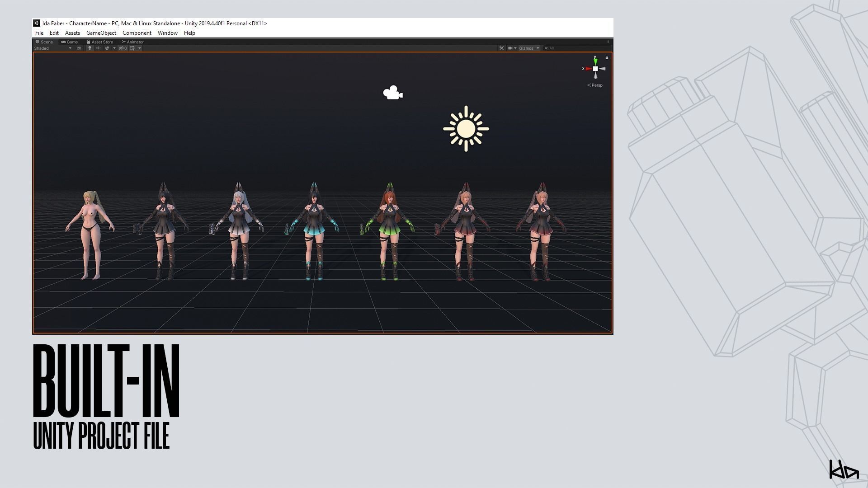Toggle scene lighting with the lightbulb icon
Screen dimensions: 868x488
(90, 48)
